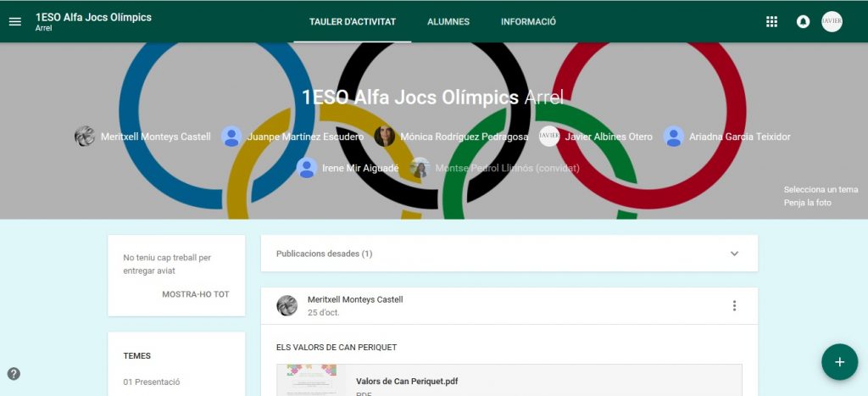
Task: Select the Tauler d'activitat tab
Action: (x=353, y=21)
